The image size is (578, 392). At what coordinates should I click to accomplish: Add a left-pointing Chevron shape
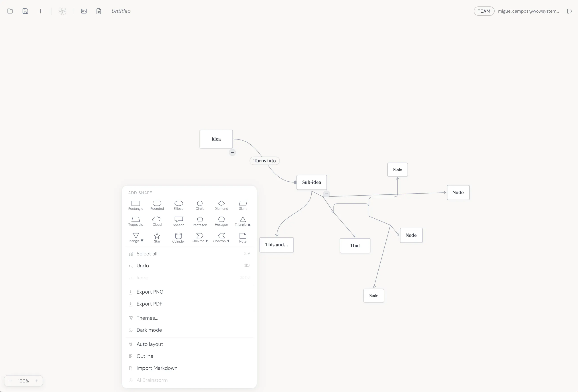click(221, 238)
